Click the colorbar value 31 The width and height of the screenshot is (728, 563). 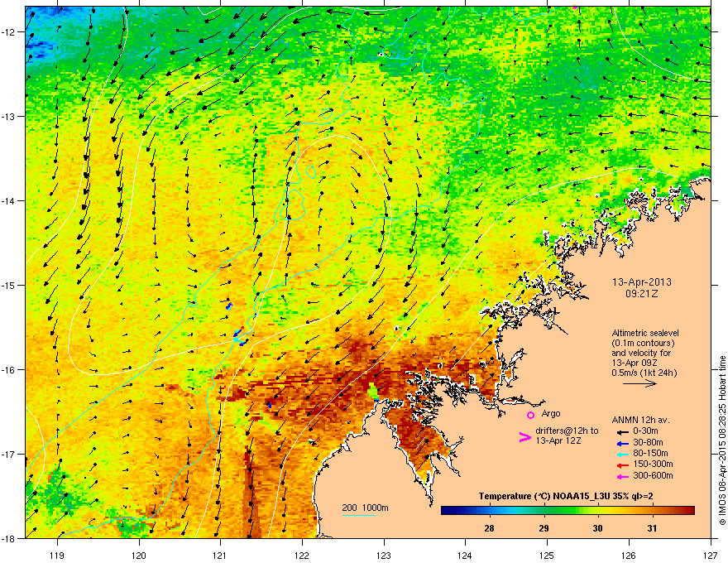coord(653,528)
